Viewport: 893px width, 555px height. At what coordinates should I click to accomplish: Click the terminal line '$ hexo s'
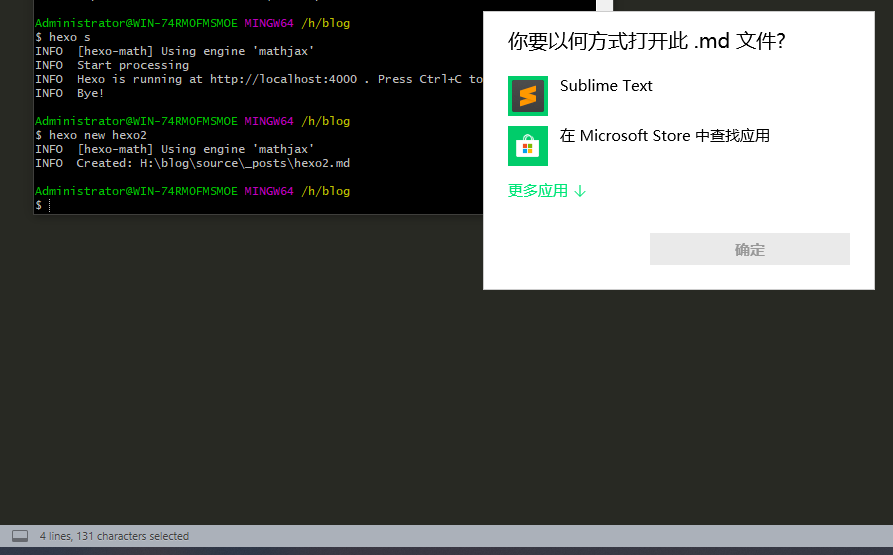(63, 37)
